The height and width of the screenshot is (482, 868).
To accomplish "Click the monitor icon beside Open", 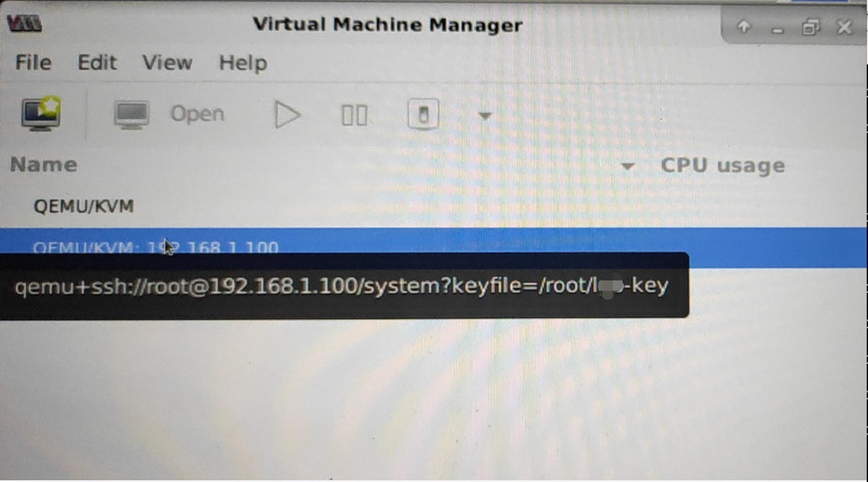I will point(132,115).
